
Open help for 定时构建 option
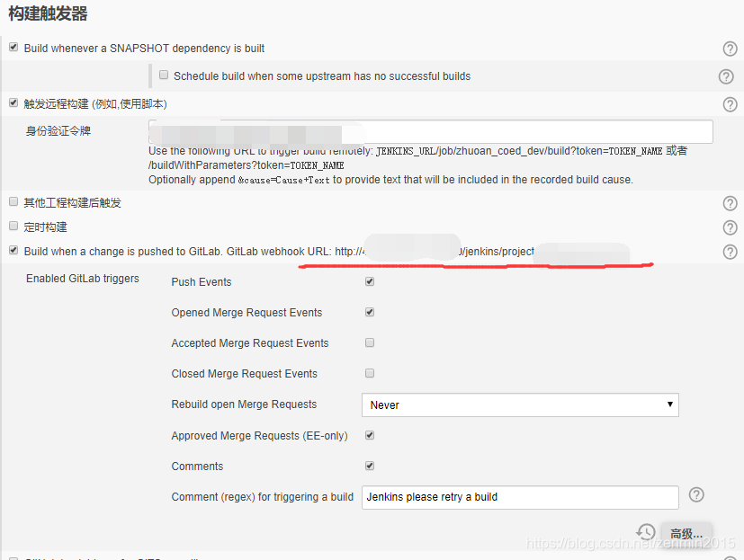(730, 227)
